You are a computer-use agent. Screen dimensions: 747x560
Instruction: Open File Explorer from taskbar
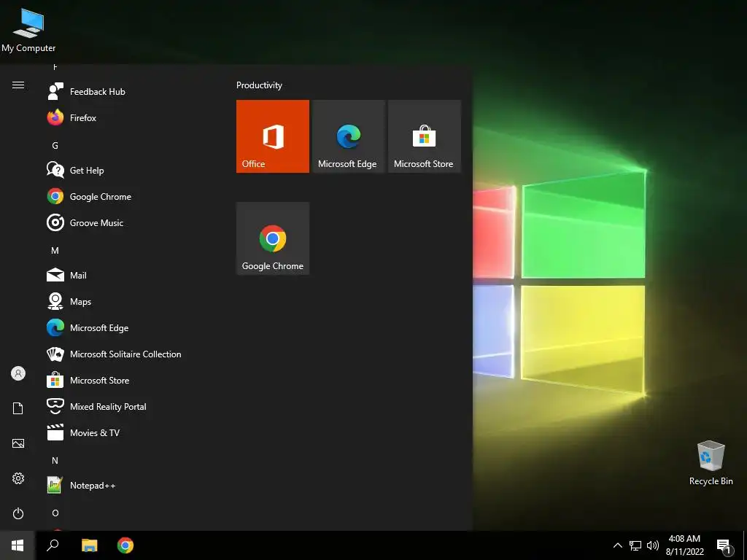(x=89, y=545)
